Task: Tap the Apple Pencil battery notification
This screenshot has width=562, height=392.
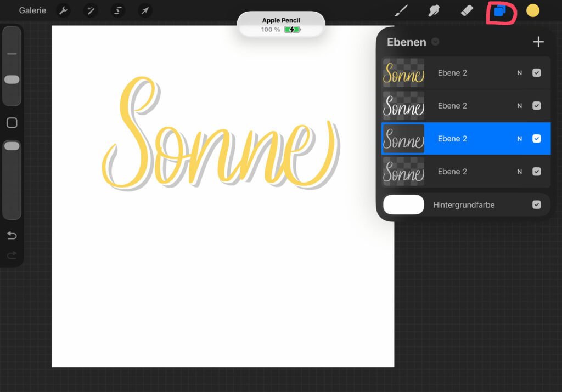Action: pos(281,24)
